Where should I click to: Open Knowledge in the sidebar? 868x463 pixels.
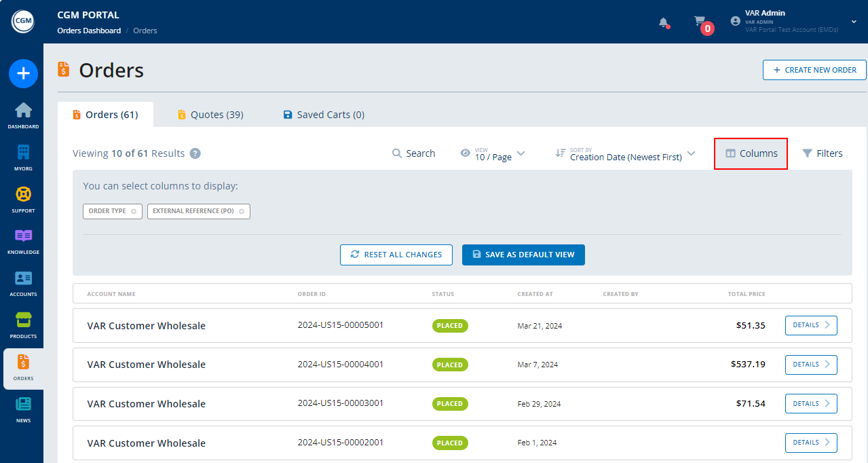(23, 242)
